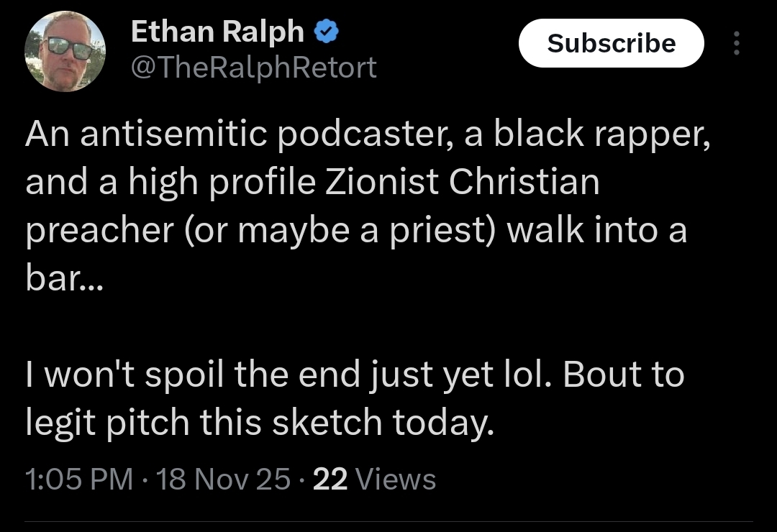Open the three-dot more options menu
Screen dimensions: 777x532
click(737, 43)
